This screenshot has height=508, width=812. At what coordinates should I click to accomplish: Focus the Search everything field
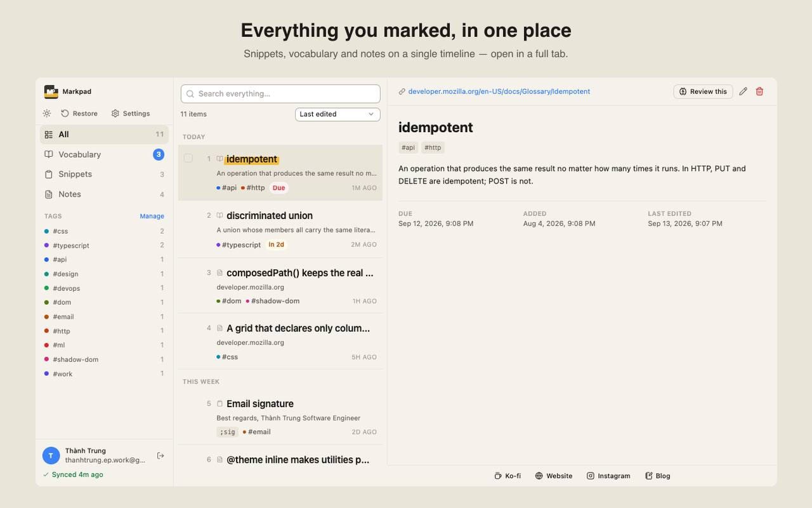[x=280, y=93]
